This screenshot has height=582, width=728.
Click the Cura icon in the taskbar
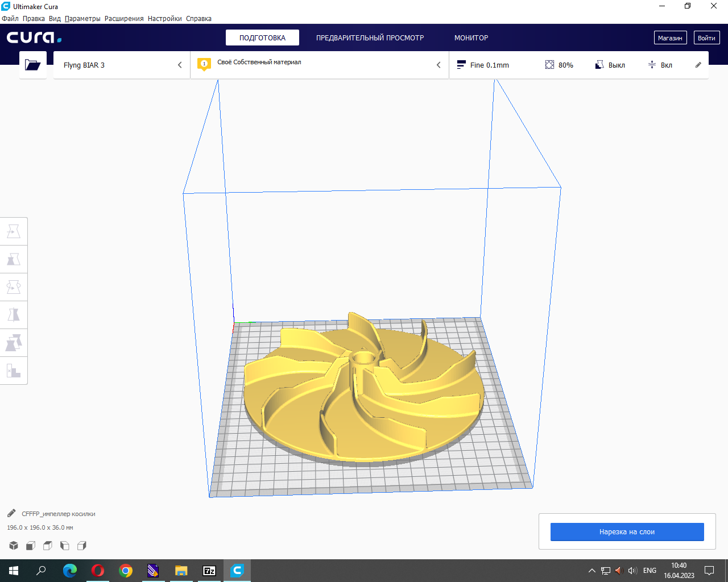pyautogui.click(x=237, y=571)
